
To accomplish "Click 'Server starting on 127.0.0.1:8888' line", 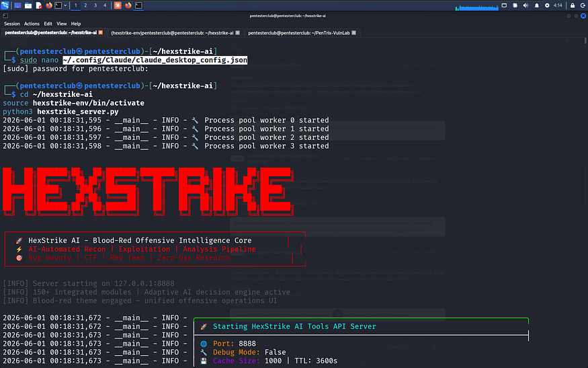I will tap(89, 283).
